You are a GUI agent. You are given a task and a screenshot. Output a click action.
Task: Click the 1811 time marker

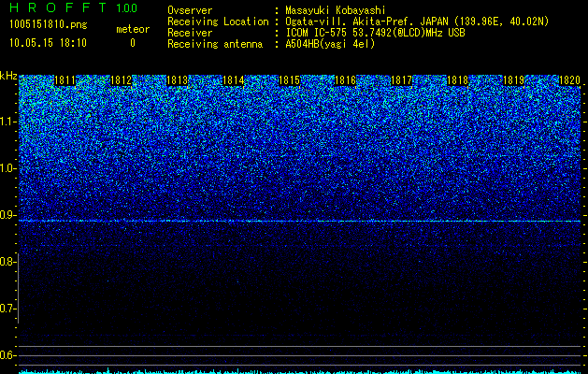tap(65, 80)
